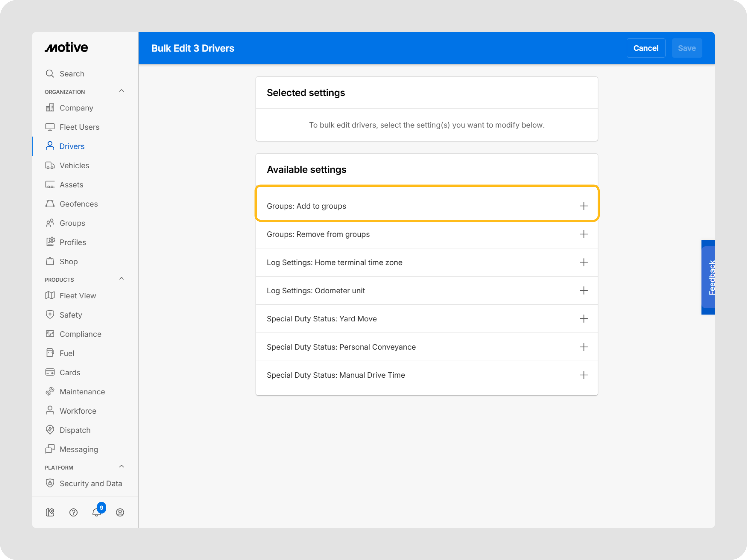Collapse the Platform section chevron

[122, 466]
